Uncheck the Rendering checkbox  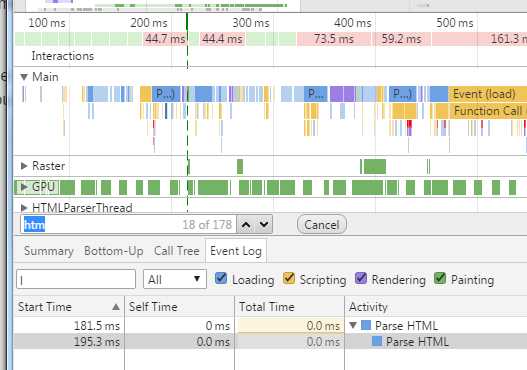pyautogui.click(x=361, y=279)
